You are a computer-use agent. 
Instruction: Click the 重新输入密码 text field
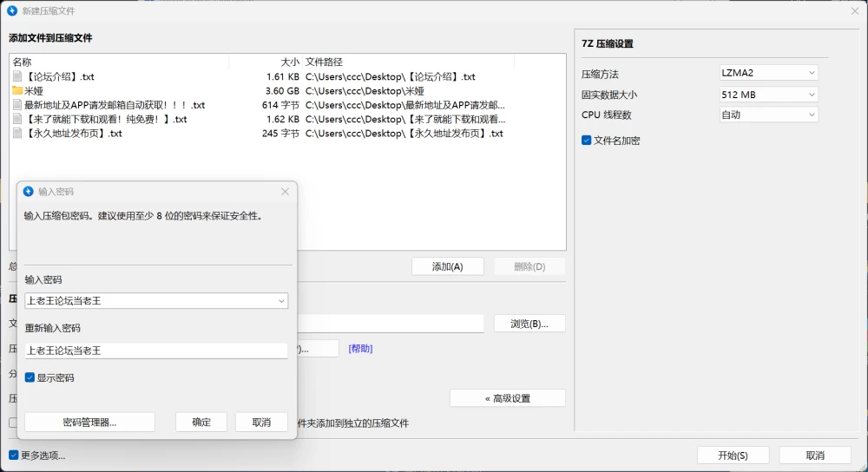coord(156,351)
